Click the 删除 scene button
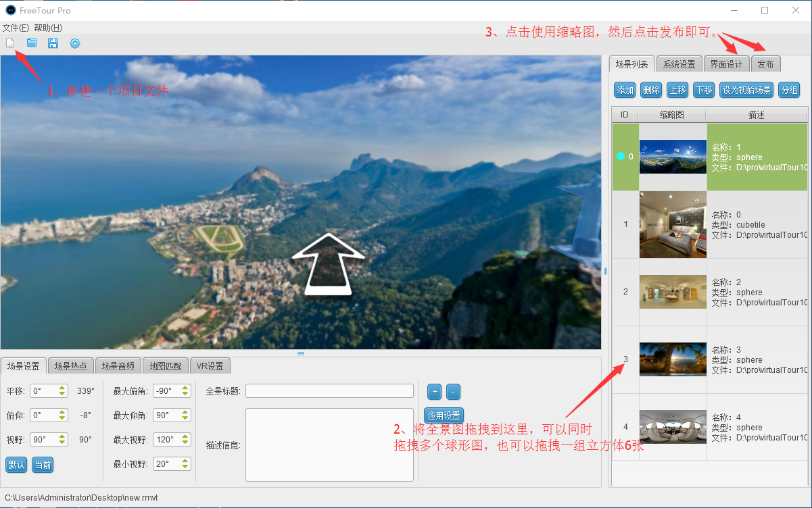 coord(651,90)
